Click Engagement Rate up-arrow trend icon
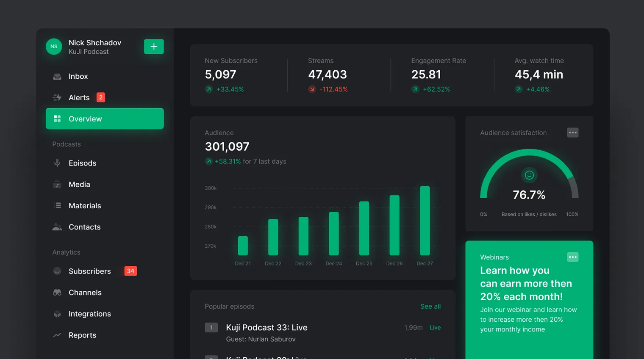This screenshot has width=644, height=359. click(415, 89)
